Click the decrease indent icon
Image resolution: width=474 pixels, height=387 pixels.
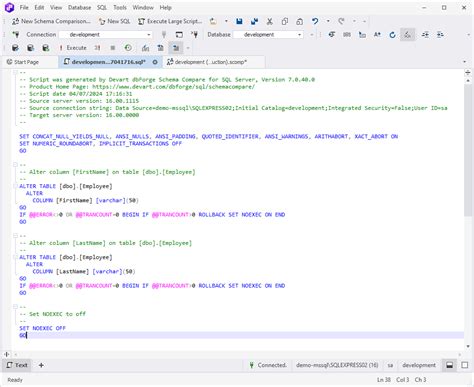[x=440, y=35]
